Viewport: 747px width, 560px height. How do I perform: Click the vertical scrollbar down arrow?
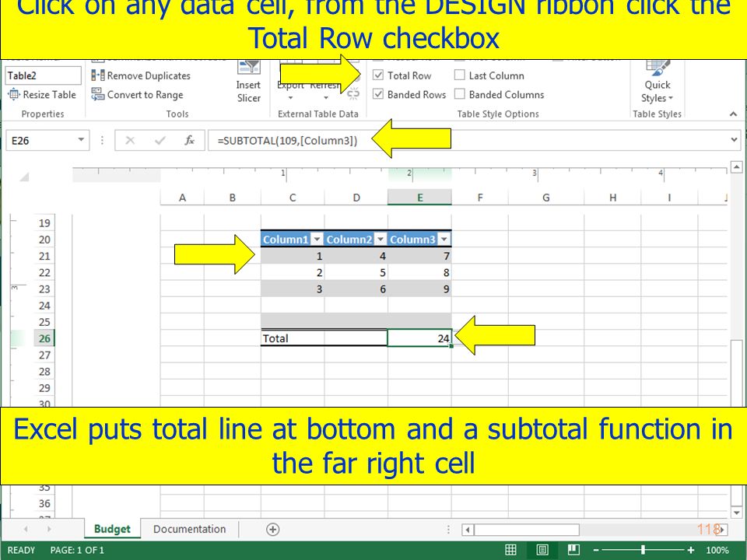[x=737, y=513]
